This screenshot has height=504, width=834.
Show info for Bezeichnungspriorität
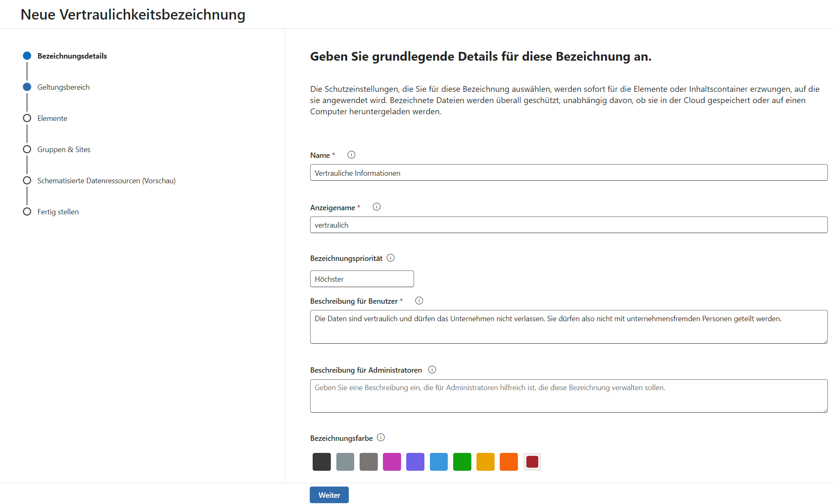390,258
